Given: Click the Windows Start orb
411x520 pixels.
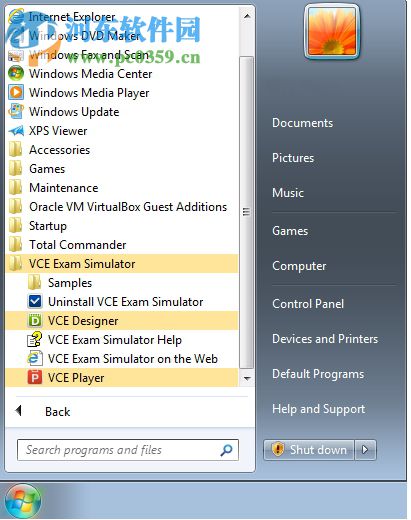Looking at the screenshot, I should (23, 501).
